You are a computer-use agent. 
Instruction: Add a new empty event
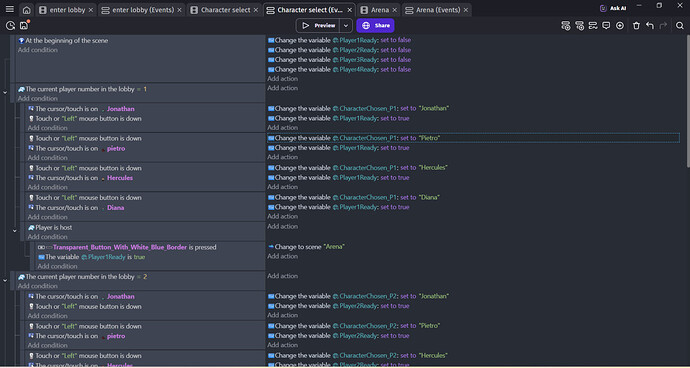click(566, 26)
